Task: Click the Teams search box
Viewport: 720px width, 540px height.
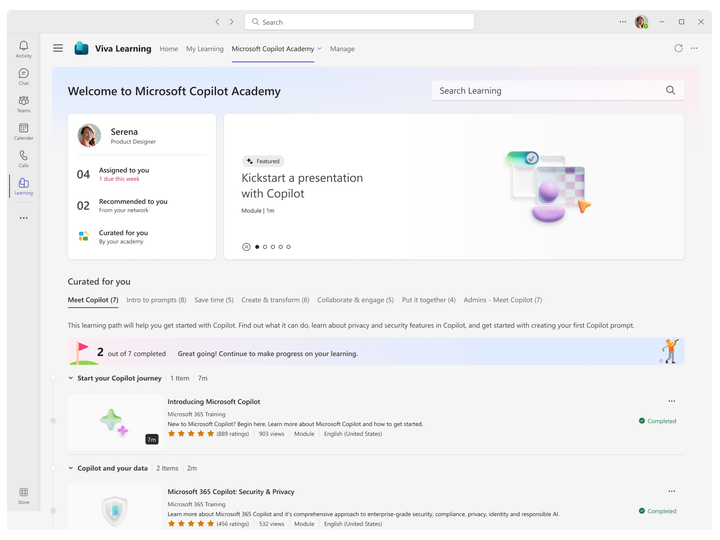Action: pos(360,22)
